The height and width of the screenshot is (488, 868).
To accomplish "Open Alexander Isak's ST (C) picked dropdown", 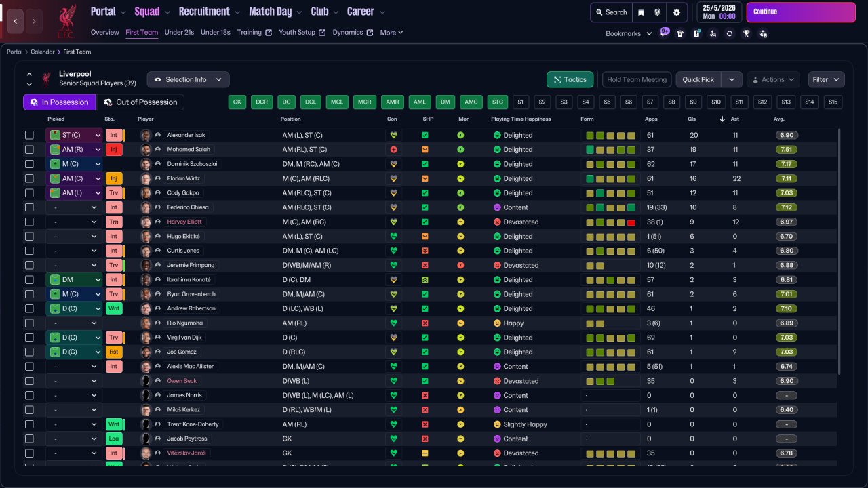I will pyautogui.click(x=74, y=135).
